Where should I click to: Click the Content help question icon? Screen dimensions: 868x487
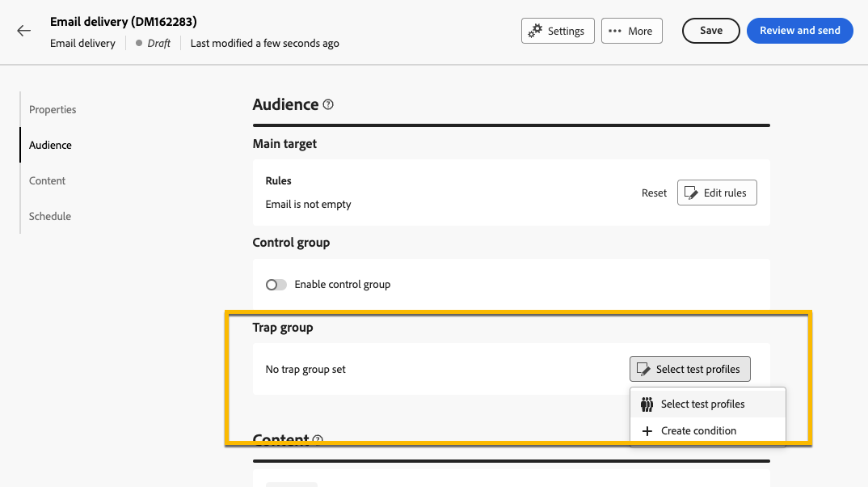(x=318, y=440)
